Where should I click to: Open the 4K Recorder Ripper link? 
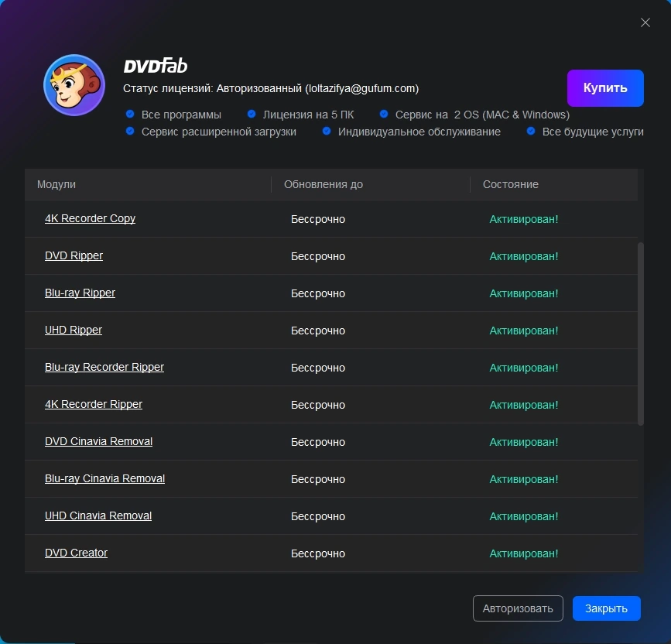(94, 405)
